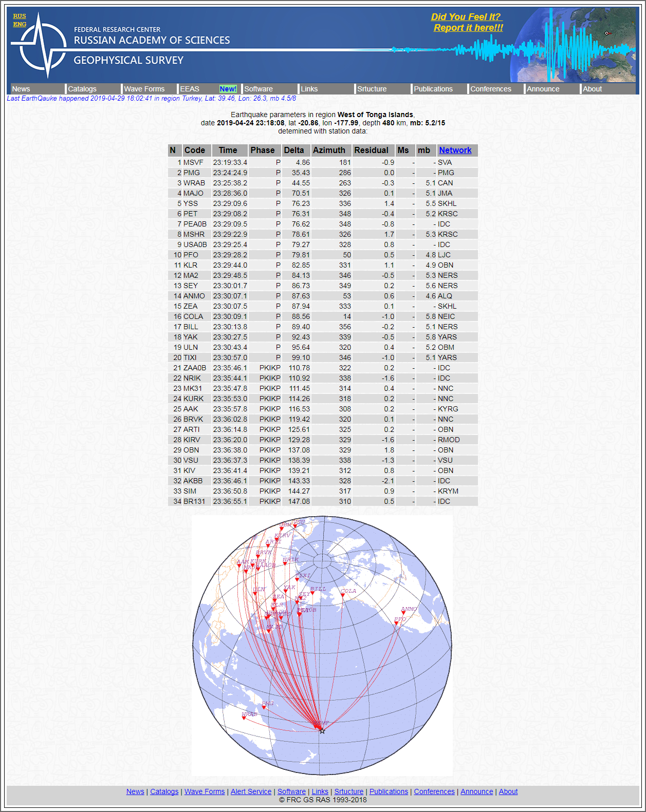Click the NRIK station marker on the map

coord(285,564)
